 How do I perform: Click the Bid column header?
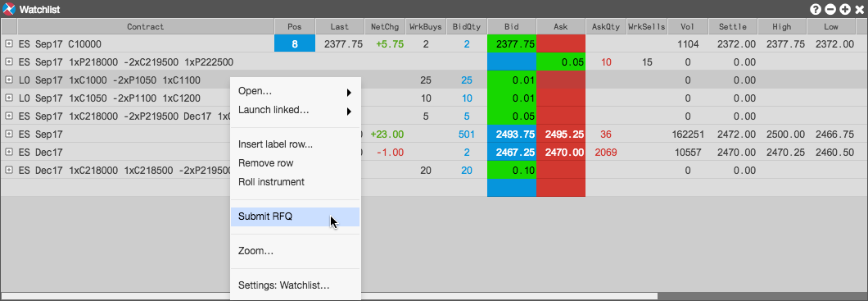512,26
